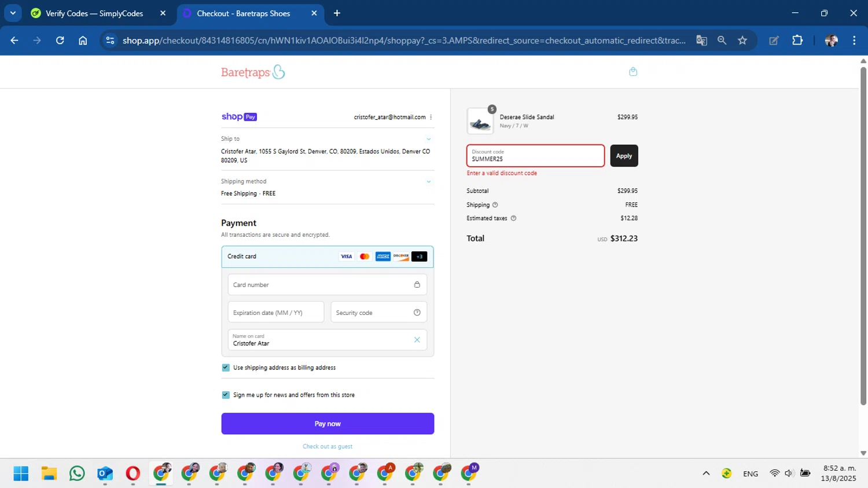Go back to previous page
The image size is (868, 488).
pyautogui.click(x=14, y=41)
